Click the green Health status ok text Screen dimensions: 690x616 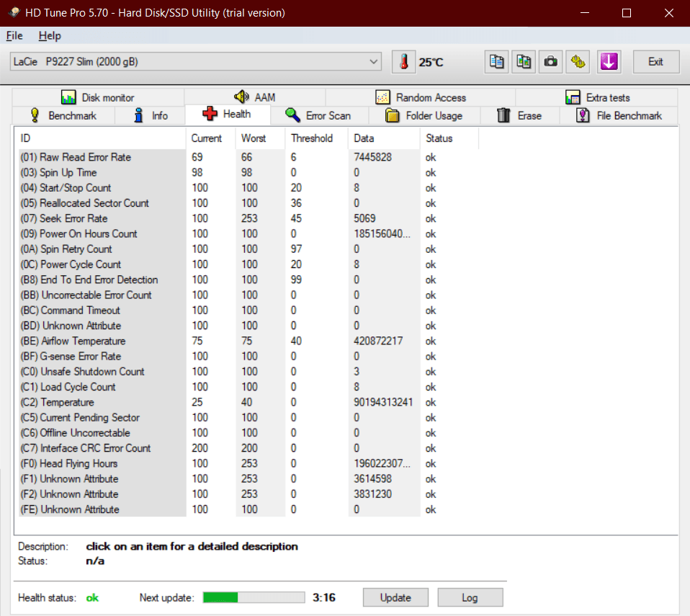pos(92,597)
